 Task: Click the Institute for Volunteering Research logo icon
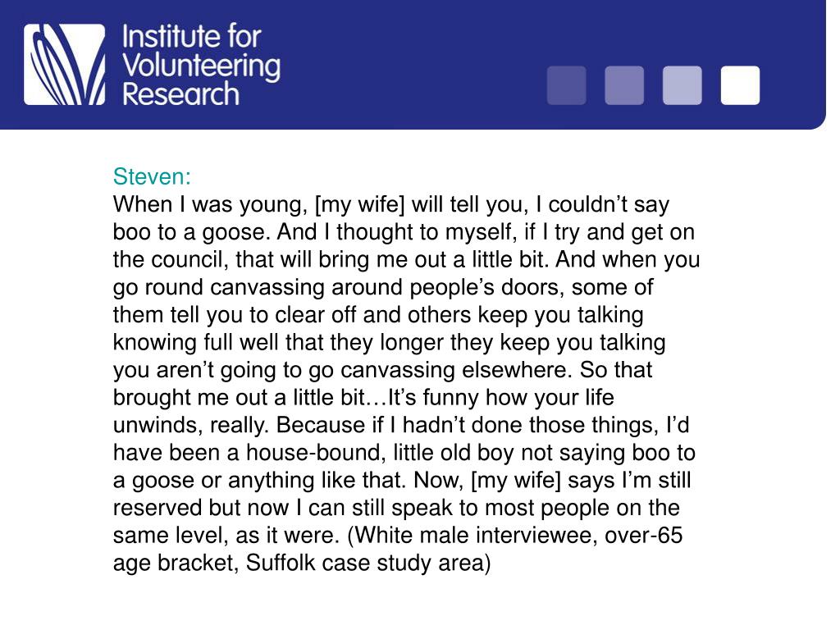[64, 64]
